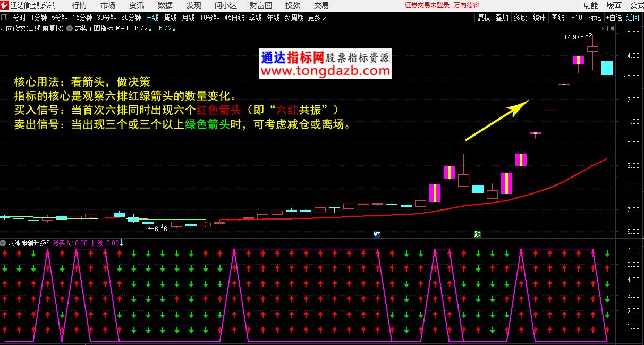Open the 行情 menu
The height and width of the screenshot is (345, 644).
click(79, 5)
